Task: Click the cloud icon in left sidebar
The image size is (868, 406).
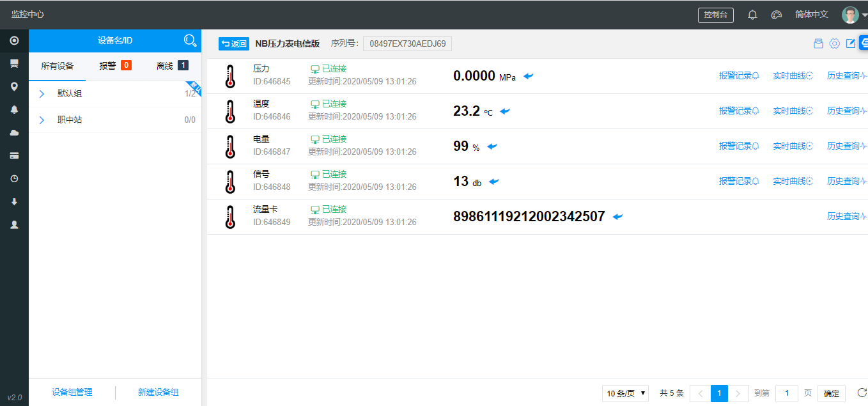Action: pos(14,132)
